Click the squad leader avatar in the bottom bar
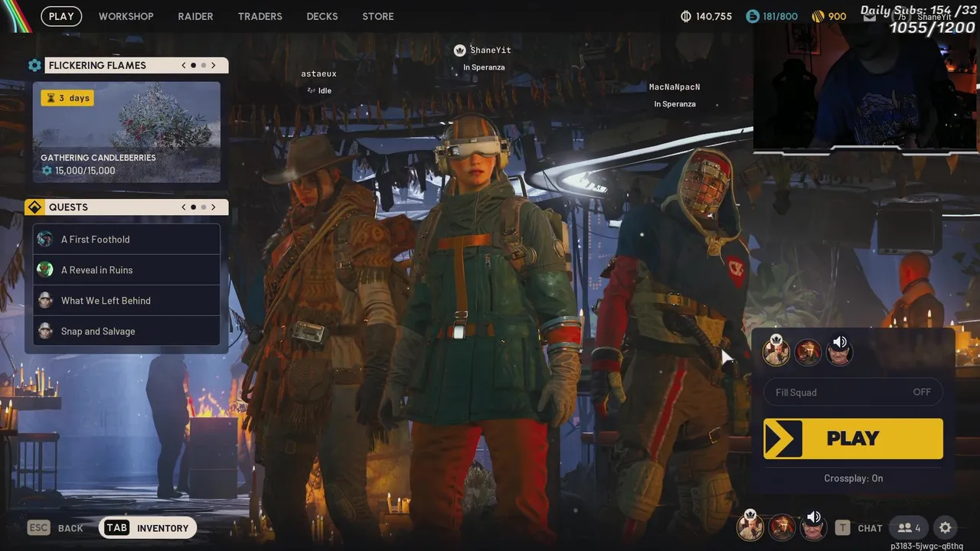 [750, 527]
